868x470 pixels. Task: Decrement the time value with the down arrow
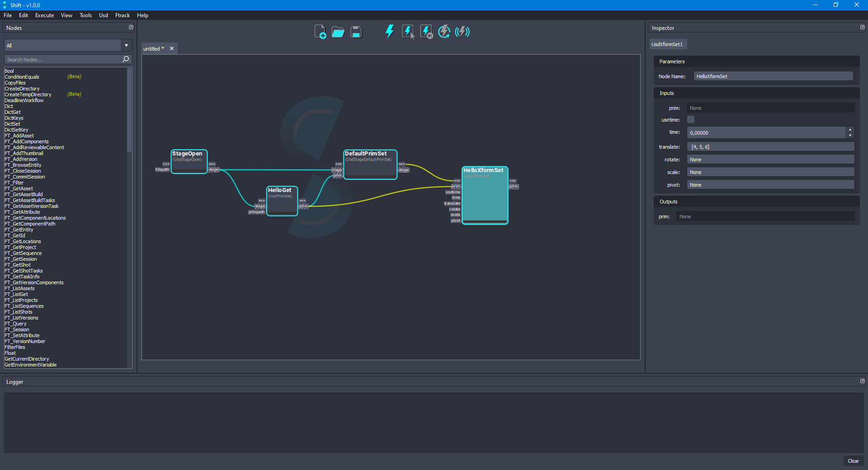point(850,135)
